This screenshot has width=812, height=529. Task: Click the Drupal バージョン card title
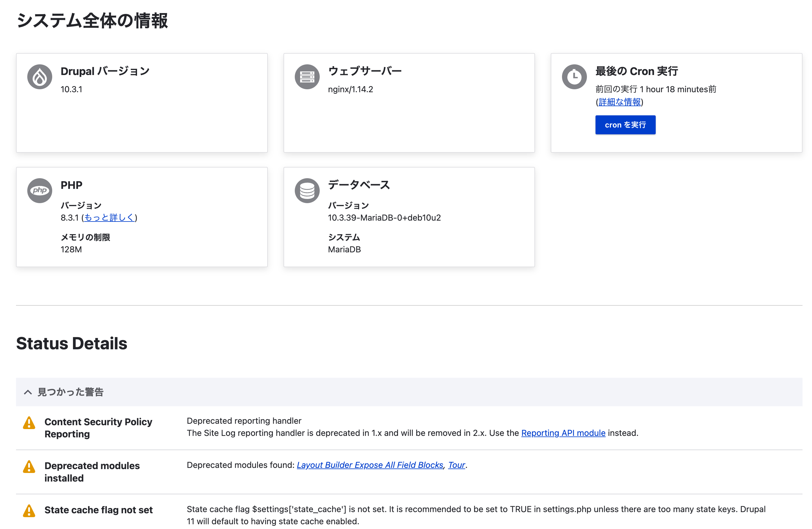105,71
